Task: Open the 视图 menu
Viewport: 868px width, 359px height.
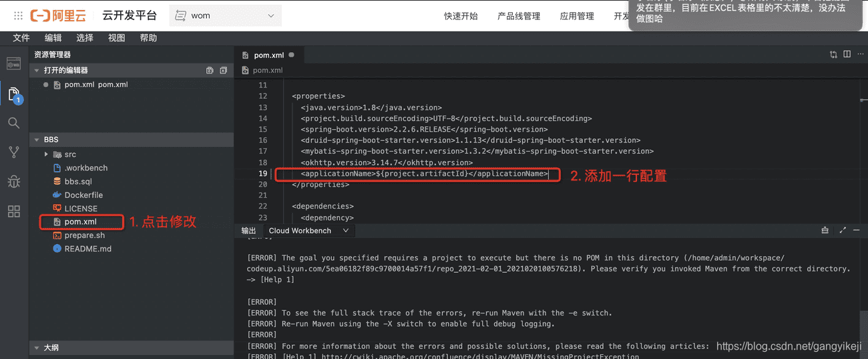Action: [117, 38]
